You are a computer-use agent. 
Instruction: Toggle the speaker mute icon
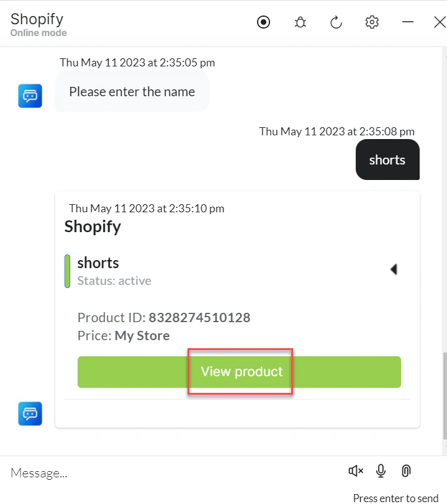(355, 471)
